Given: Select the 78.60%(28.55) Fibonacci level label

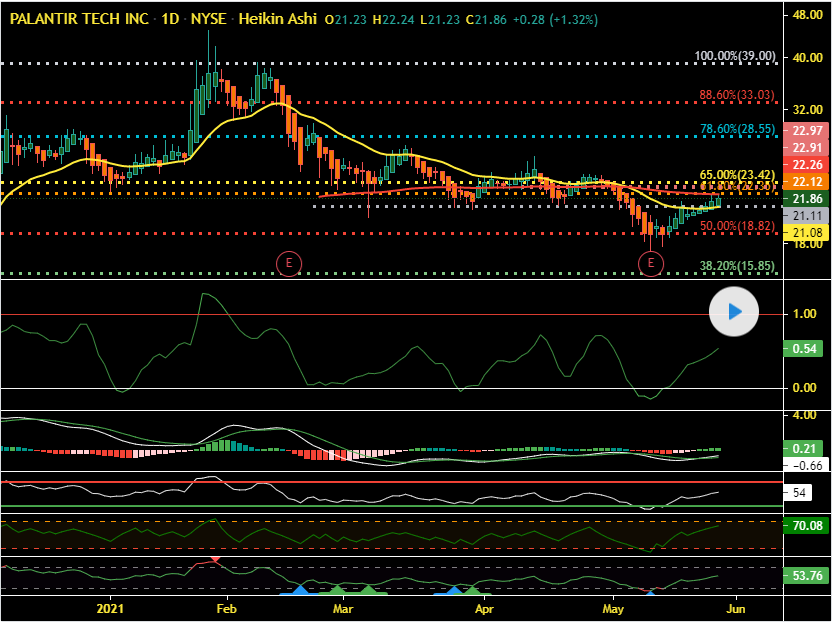Looking at the screenshot, I should (x=738, y=129).
